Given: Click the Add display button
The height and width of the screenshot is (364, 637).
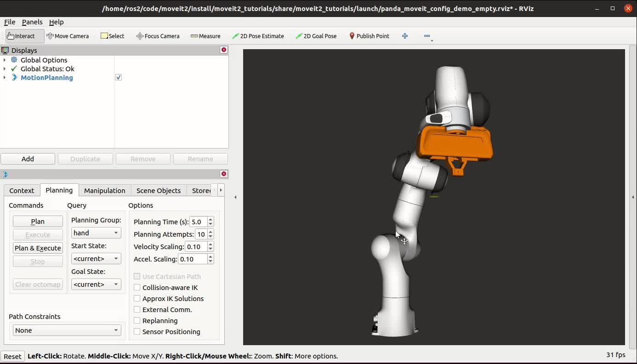Looking at the screenshot, I should click(x=28, y=159).
